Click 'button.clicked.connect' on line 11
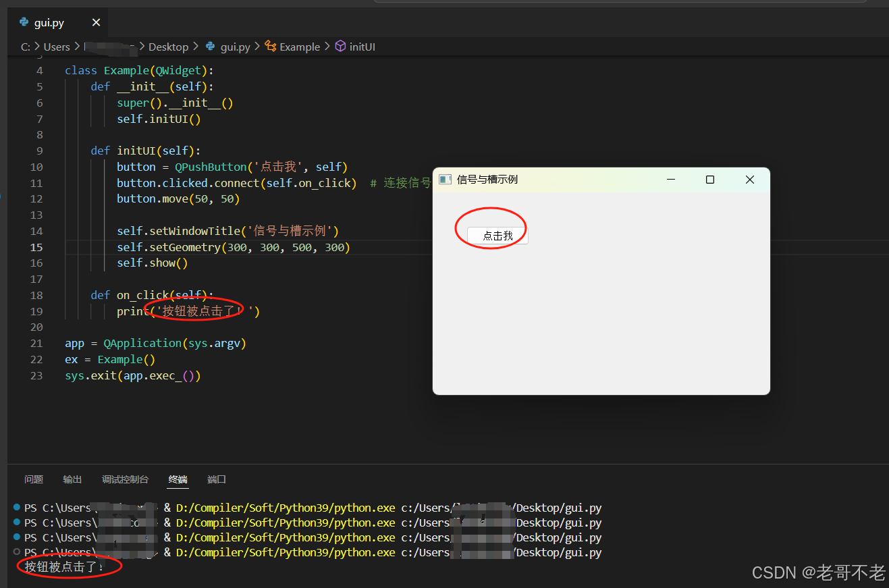Viewport: 889px width, 588px height. point(188,183)
